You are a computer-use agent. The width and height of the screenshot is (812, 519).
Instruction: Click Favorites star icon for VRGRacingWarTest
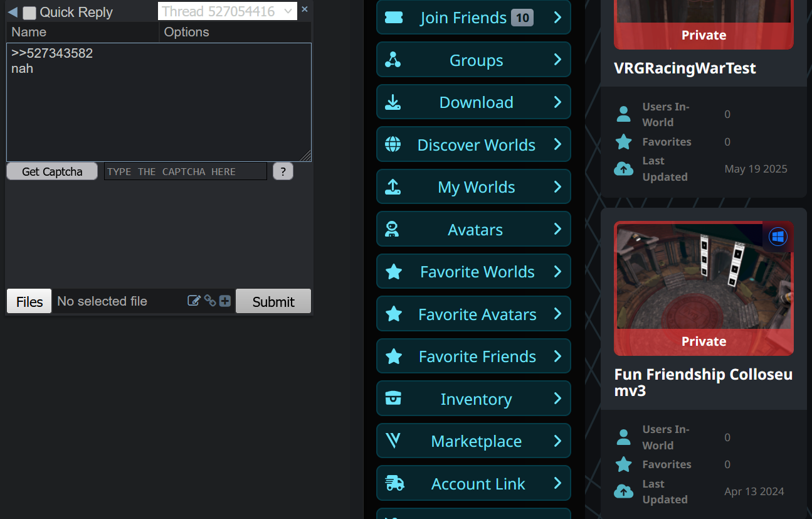[x=623, y=142]
